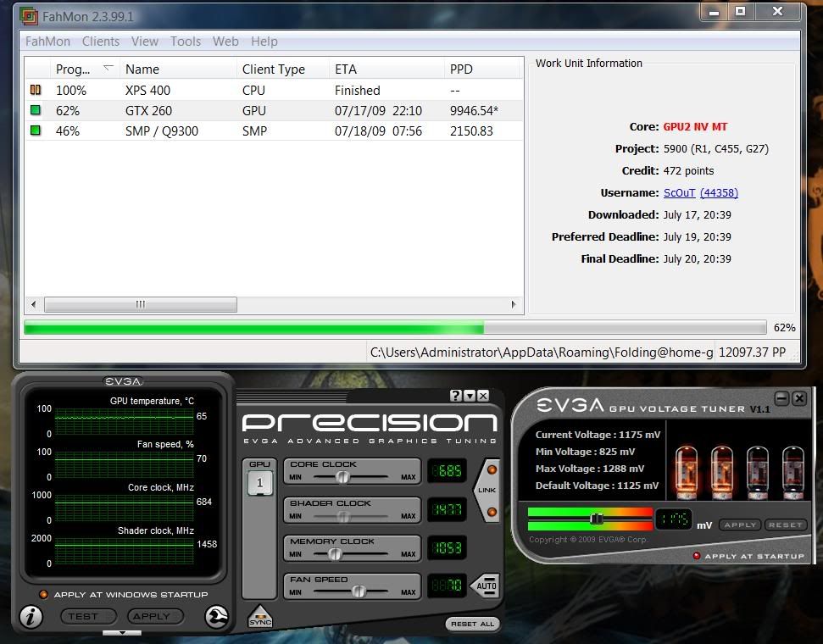Image resolution: width=823 pixels, height=644 pixels.
Task: Click green status icon for SMP / Q9300
Action: click(x=35, y=130)
